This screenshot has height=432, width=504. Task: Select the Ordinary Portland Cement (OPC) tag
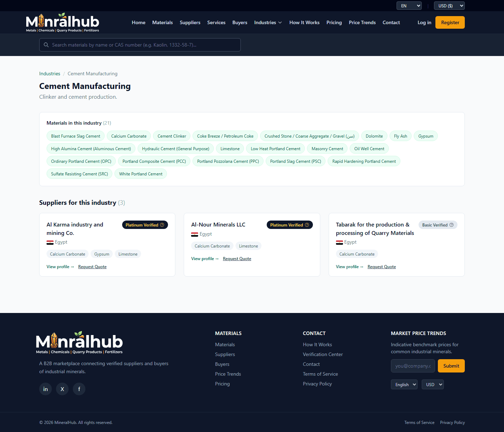(81, 161)
